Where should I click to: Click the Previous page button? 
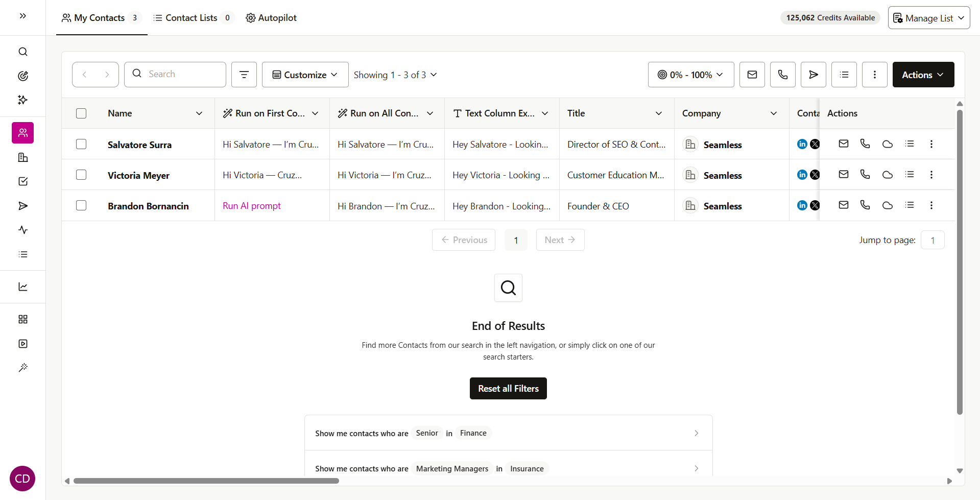point(464,240)
